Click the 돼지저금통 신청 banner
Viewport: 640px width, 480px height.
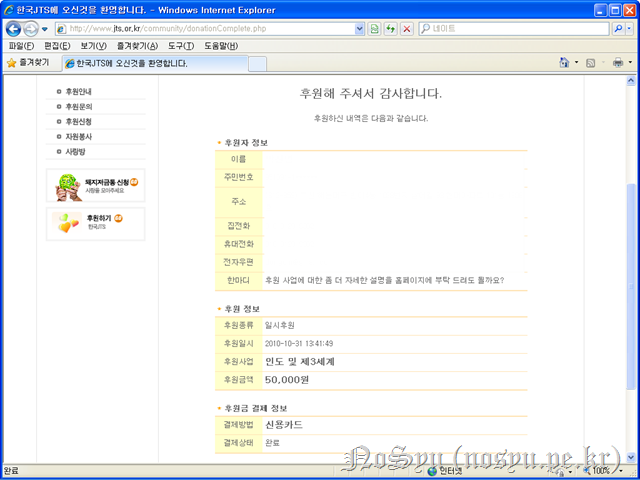(x=96, y=185)
